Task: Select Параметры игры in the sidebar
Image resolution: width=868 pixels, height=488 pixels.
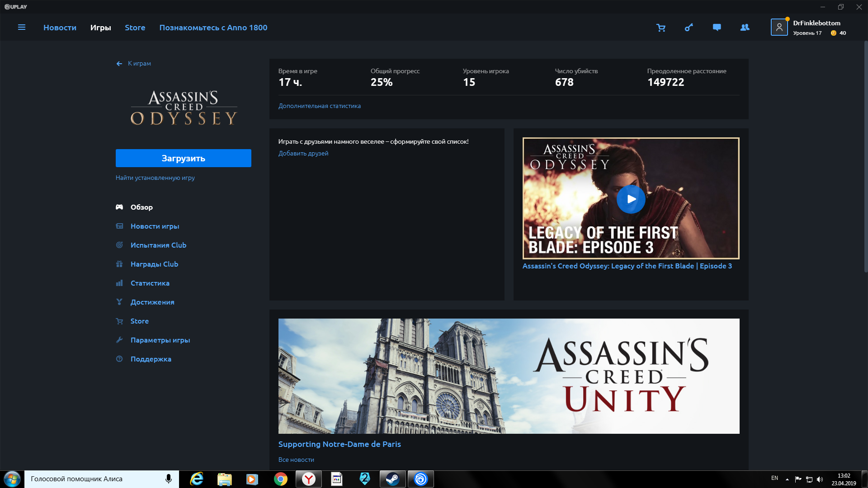Action: tap(160, 340)
